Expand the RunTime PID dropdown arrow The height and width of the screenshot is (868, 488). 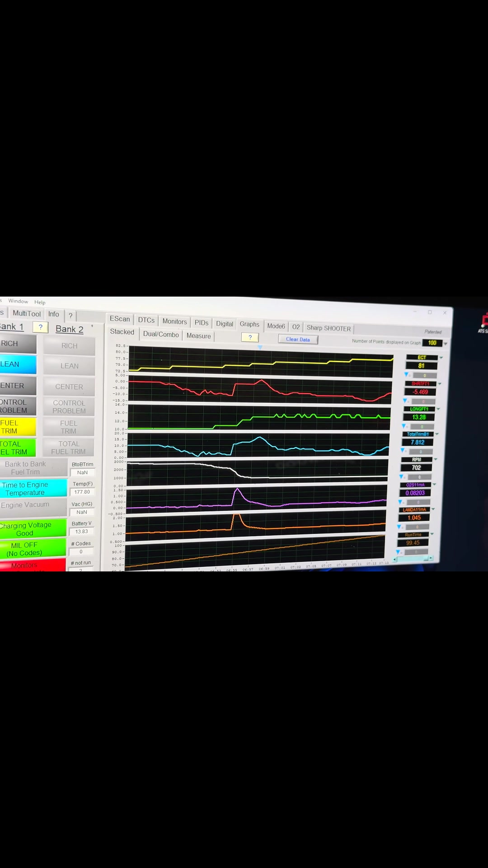432,534
